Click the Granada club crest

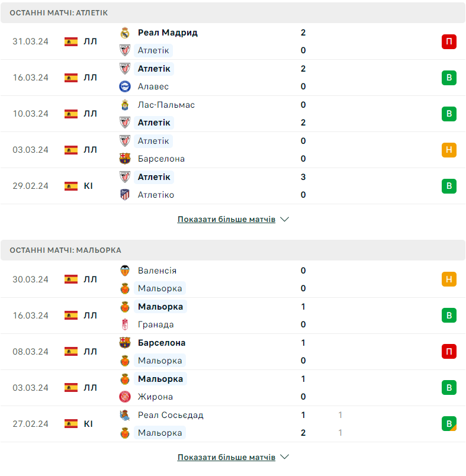124,324
